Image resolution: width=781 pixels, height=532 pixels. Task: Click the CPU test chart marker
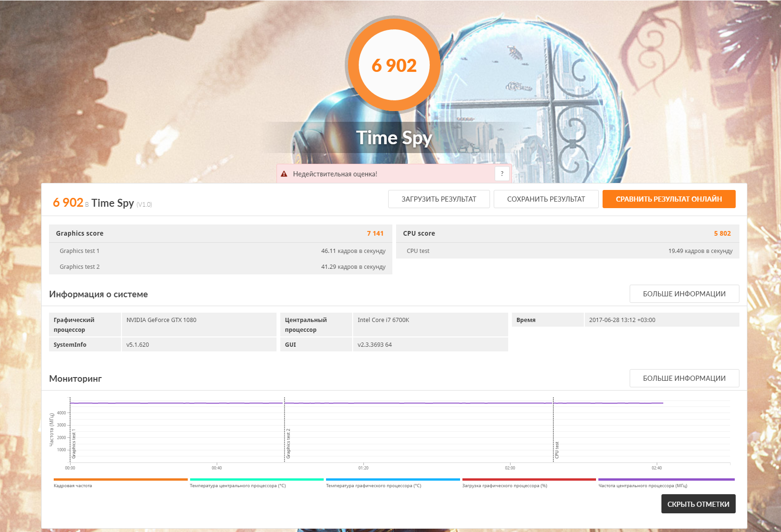(557, 450)
